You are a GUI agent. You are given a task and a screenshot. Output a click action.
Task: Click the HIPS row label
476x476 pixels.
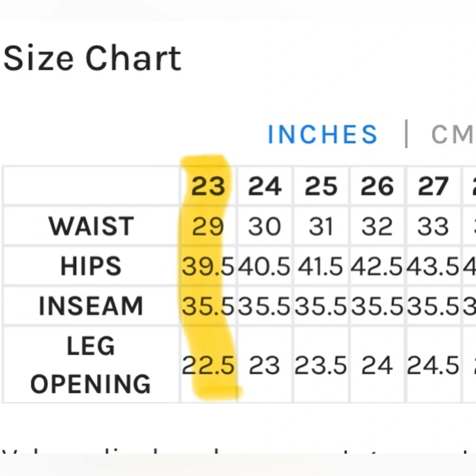coord(91,266)
